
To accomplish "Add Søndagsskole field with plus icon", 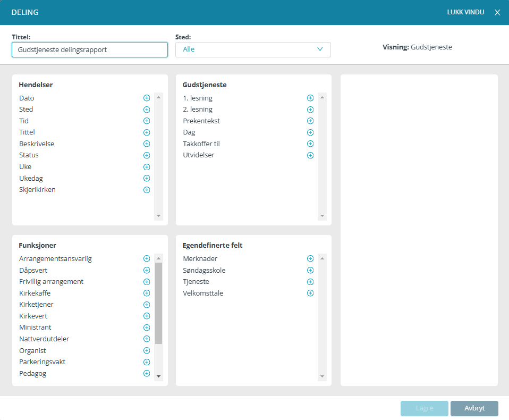I will (310, 271).
